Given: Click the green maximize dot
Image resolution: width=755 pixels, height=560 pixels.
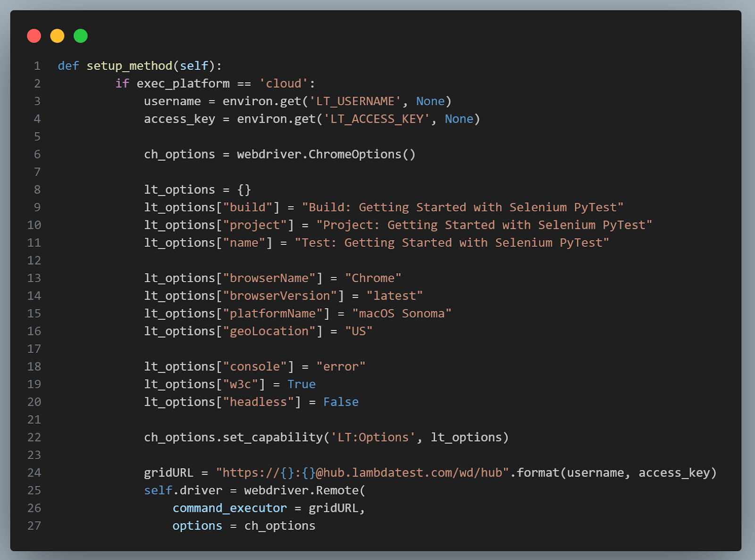Looking at the screenshot, I should pos(81,36).
